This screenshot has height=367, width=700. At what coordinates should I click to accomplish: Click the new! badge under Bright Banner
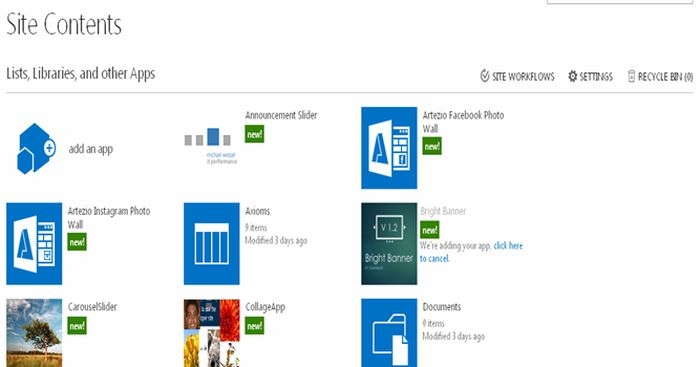pos(430,230)
